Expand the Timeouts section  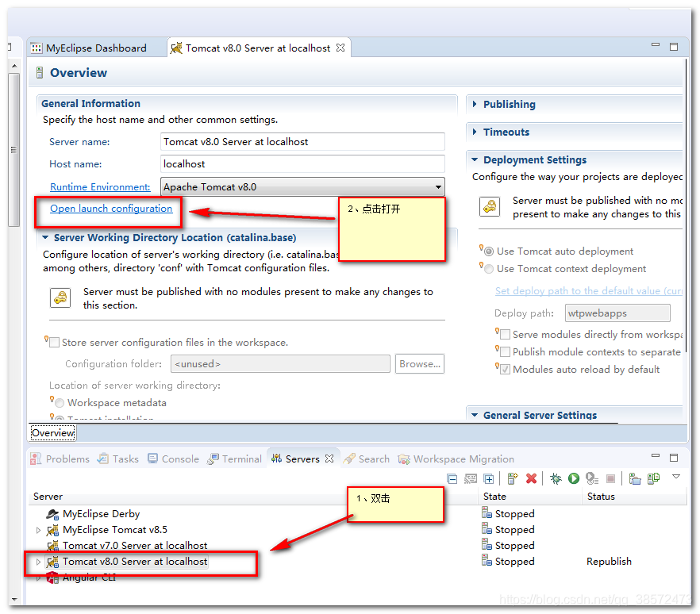[475, 132]
